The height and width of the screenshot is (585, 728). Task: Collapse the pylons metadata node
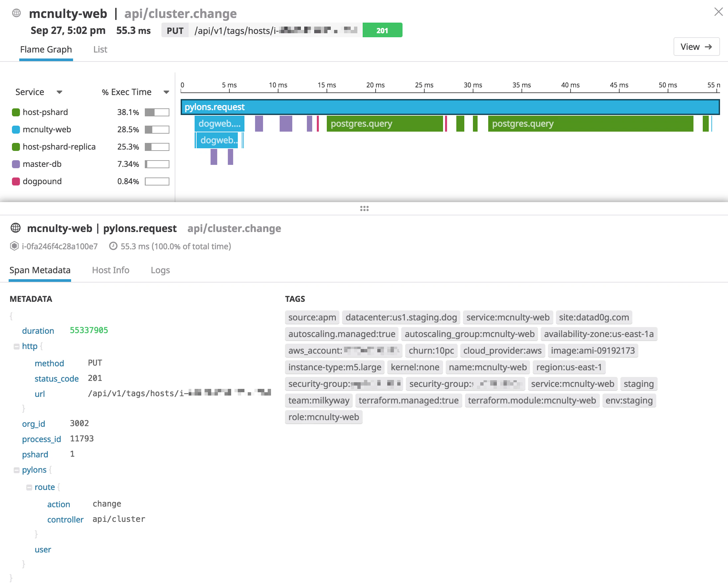click(16, 470)
